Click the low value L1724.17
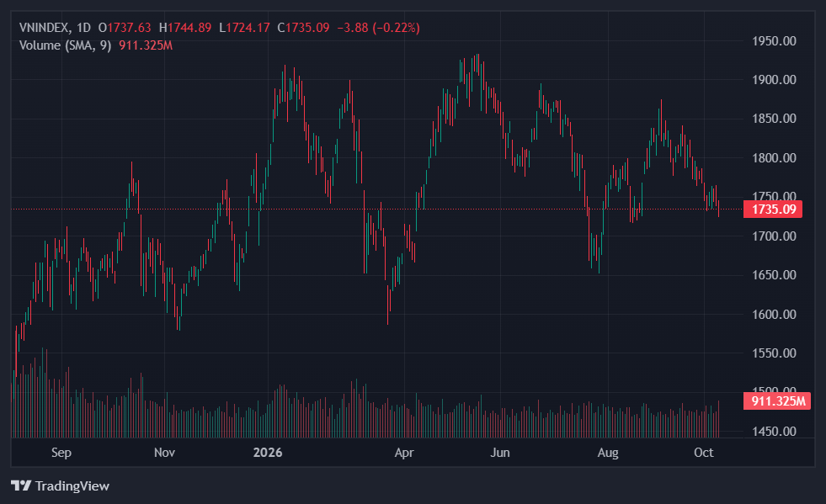This screenshot has height=504, width=826. (x=244, y=28)
